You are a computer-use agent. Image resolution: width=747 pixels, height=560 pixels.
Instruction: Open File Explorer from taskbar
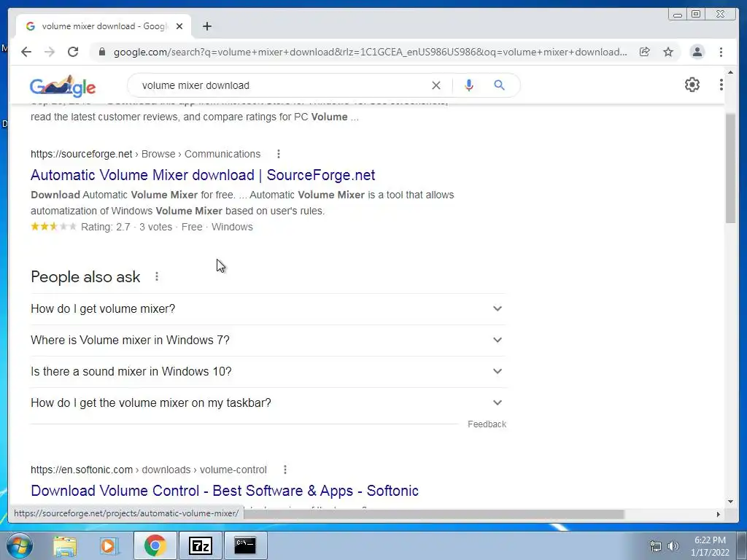pos(65,545)
